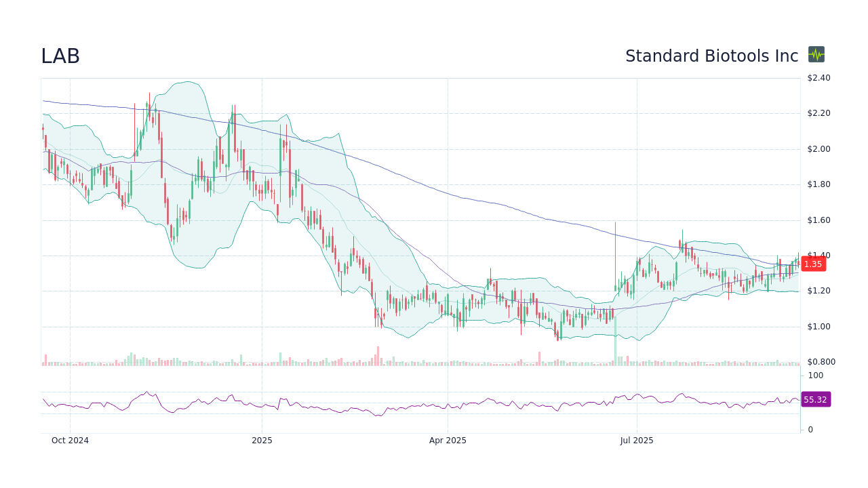The height and width of the screenshot is (488, 868).
Task: Click the $1.00 price axis label
Action: [818, 327]
